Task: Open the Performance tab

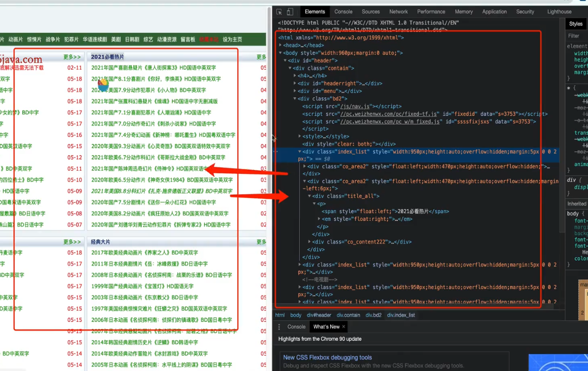Action: point(431,12)
